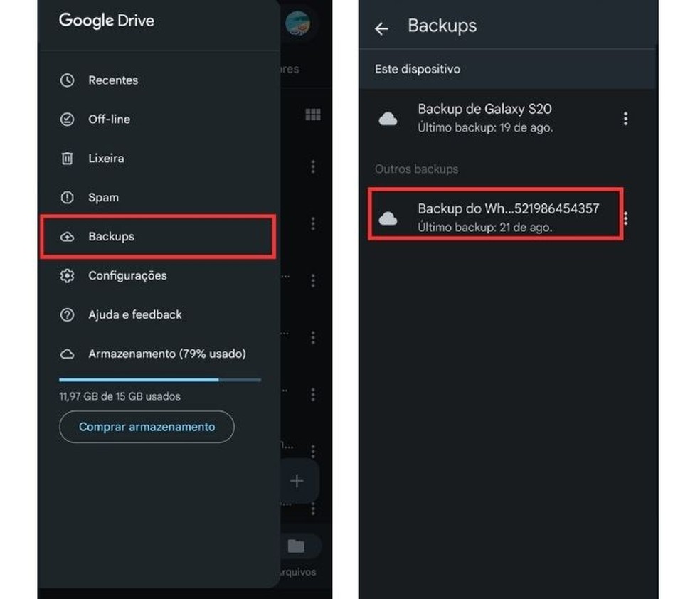The width and height of the screenshot is (700, 599).
Task: Open the Spam menu entry
Action: tap(159, 197)
